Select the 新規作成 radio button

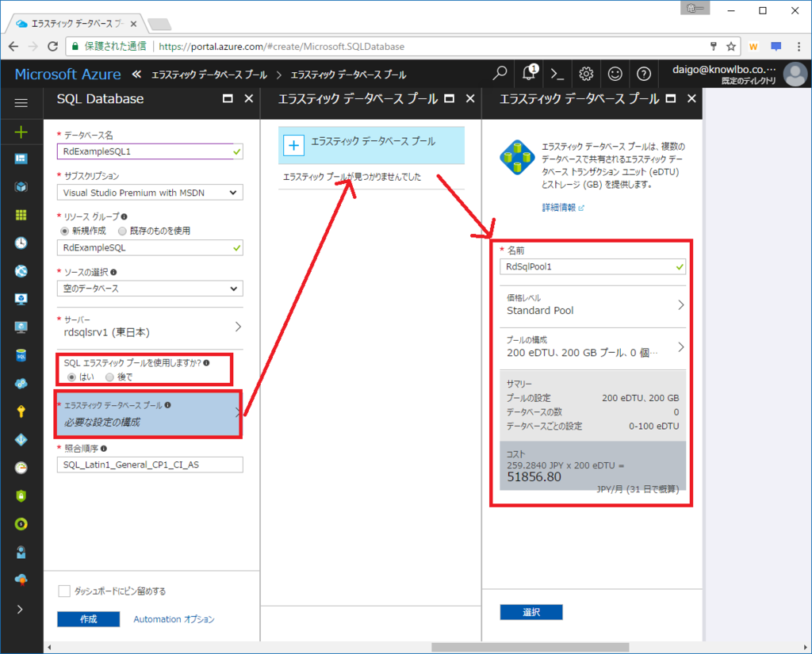64,231
